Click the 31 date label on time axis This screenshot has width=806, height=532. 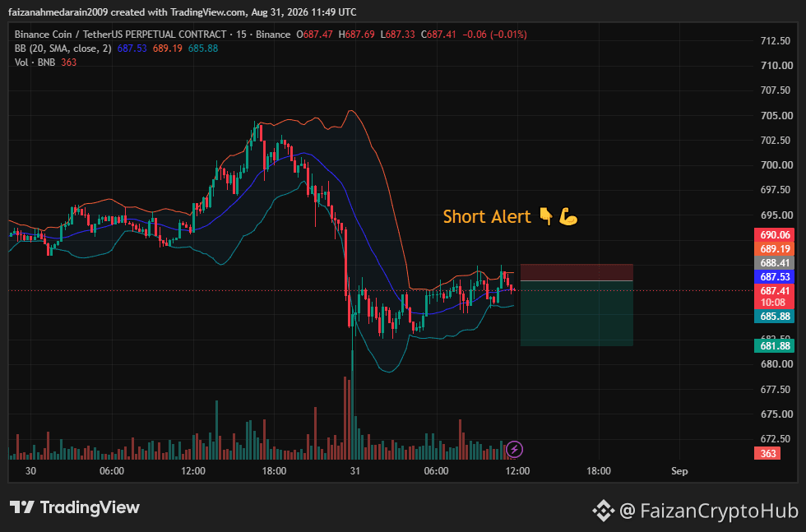355,471
